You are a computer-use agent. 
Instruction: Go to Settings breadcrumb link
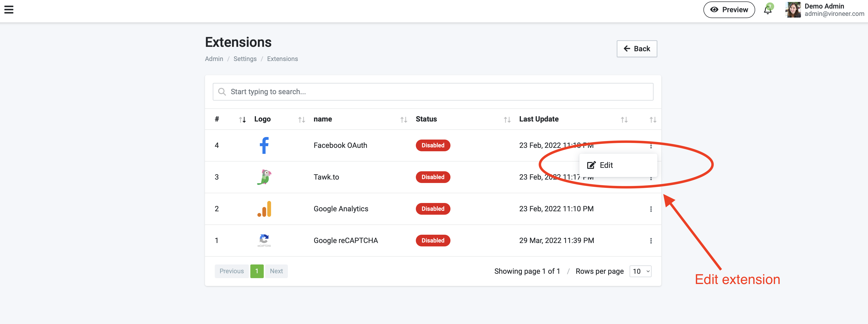tap(245, 59)
